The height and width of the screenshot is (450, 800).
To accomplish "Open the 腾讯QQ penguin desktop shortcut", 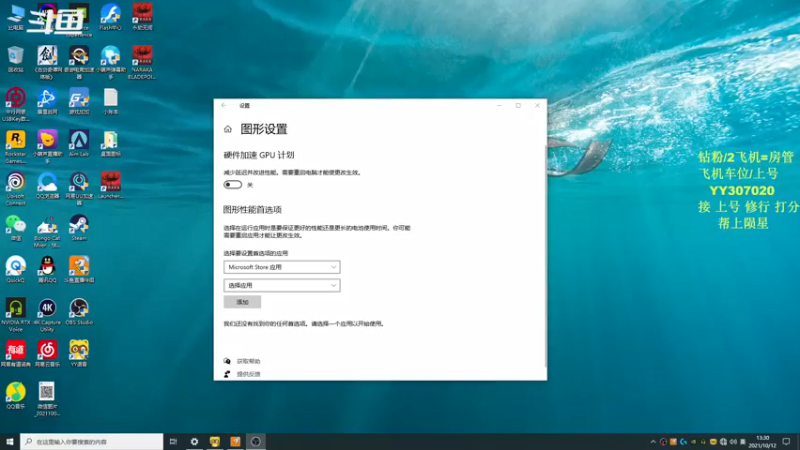I will [47, 269].
